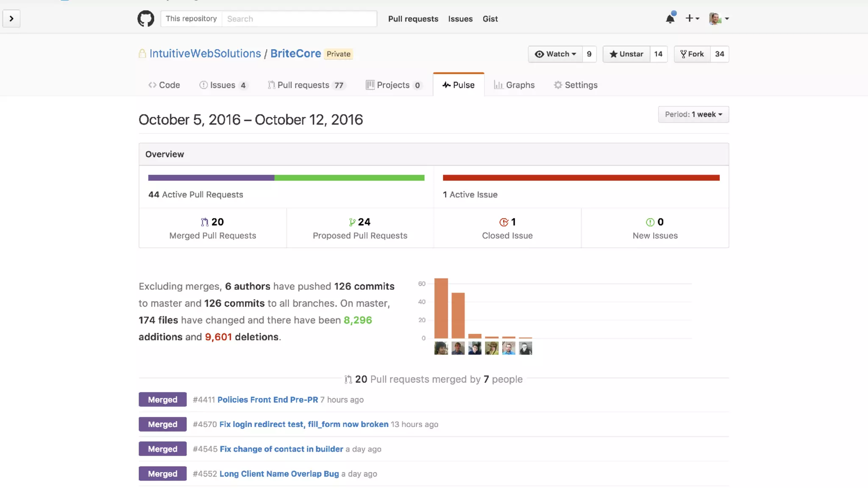
Task: Open the Pull requests 77 tab
Action: (x=307, y=85)
